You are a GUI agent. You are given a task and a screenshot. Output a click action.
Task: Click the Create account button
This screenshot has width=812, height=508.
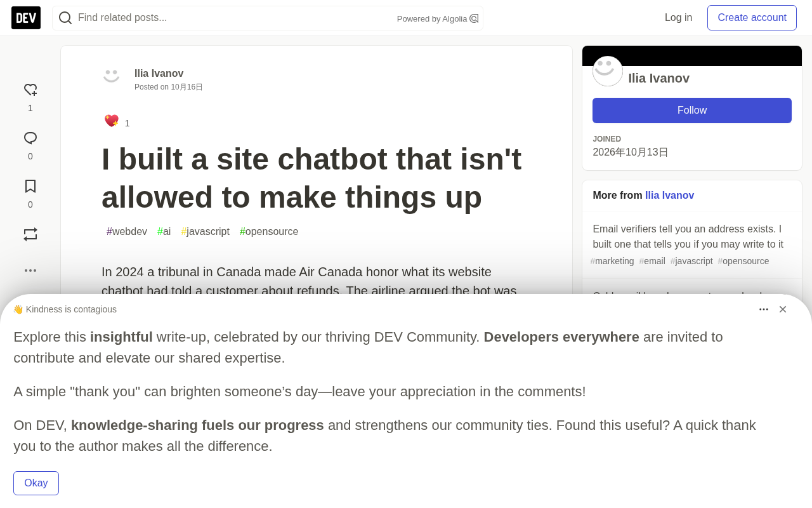[x=752, y=18]
